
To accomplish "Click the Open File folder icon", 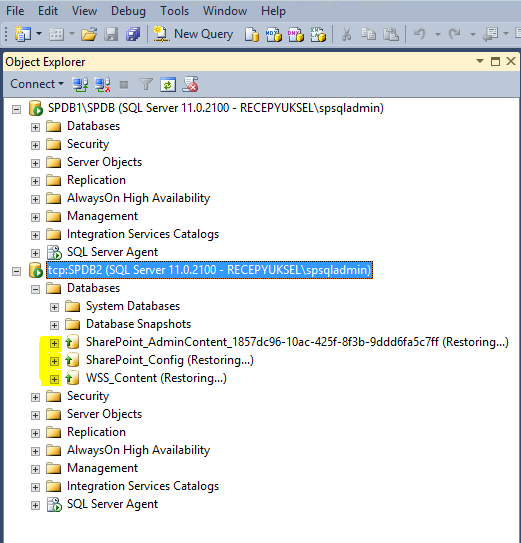I will pyautogui.click(x=89, y=34).
